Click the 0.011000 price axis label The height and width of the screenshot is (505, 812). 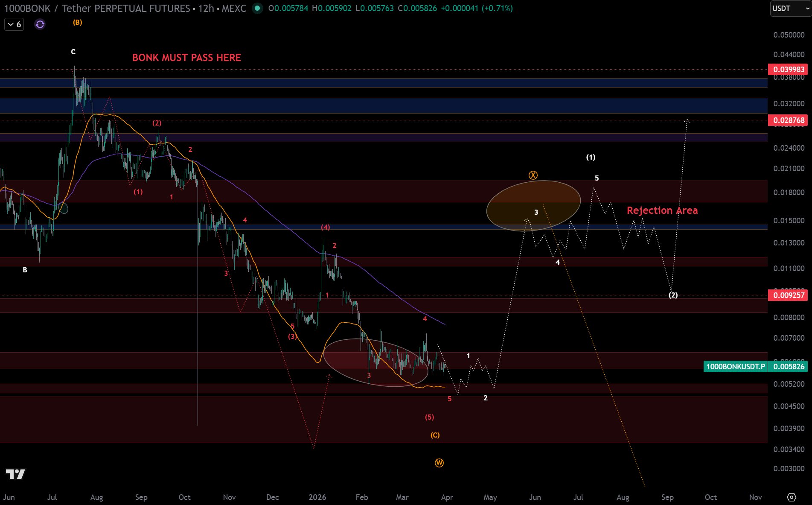coord(789,268)
